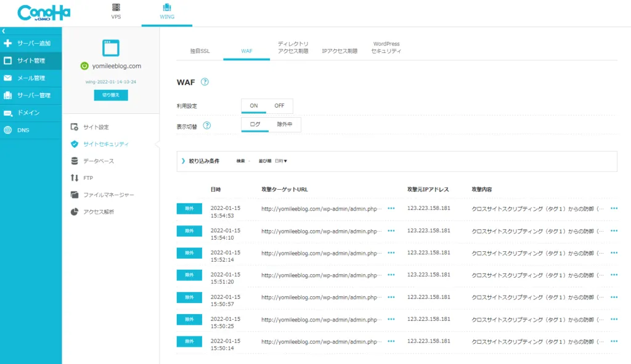
Task: Open the 日時 sort order dropdown
Action: pos(281,161)
